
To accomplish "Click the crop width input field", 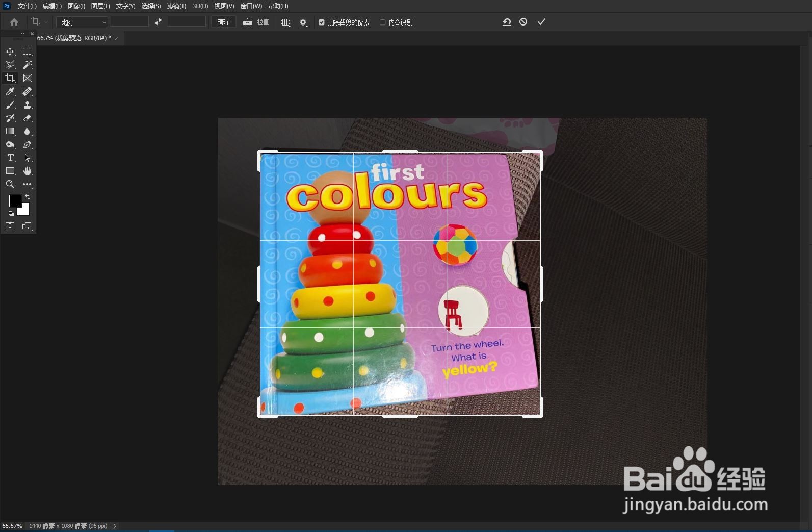I will click(129, 21).
